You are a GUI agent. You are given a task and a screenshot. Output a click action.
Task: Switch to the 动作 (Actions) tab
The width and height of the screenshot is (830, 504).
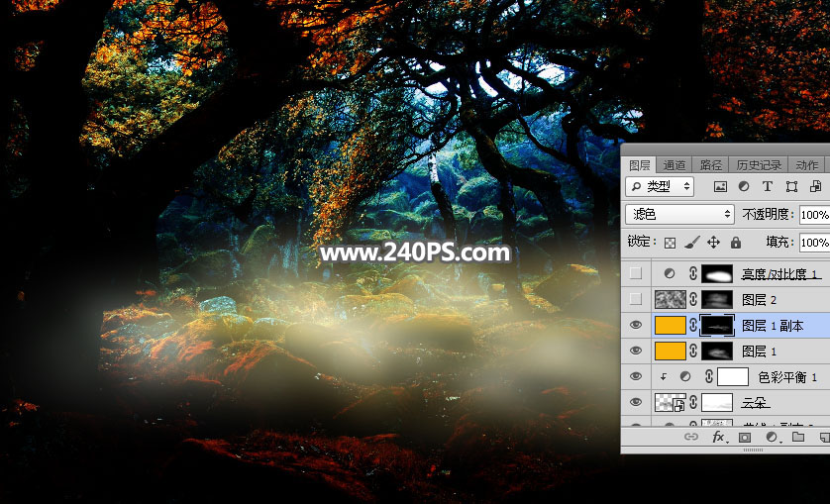(x=806, y=165)
